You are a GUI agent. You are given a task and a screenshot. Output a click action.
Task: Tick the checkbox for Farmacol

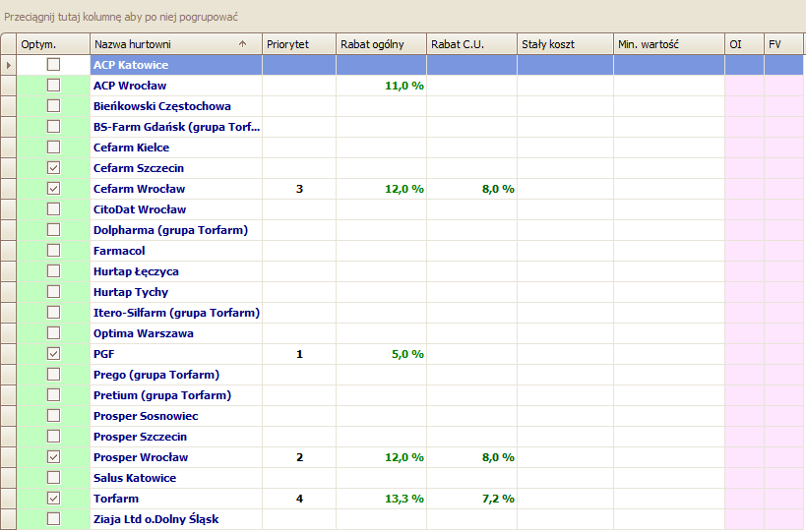[x=54, y=251]
